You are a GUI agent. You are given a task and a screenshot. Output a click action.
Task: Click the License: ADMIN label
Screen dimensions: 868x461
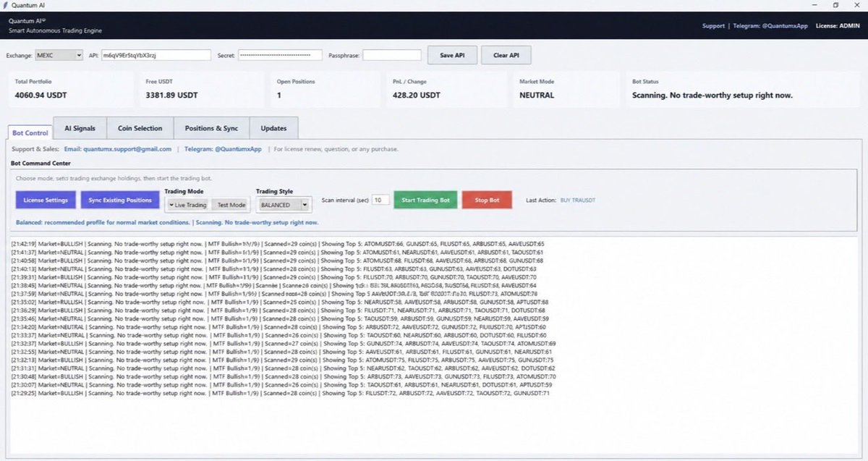pyautogui.click(x=838, y=26)
